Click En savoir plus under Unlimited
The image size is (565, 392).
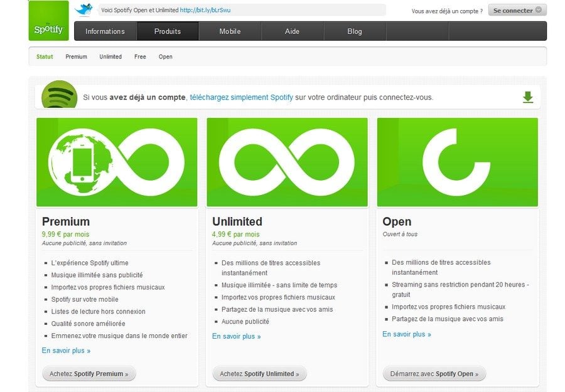click(236, 337)
